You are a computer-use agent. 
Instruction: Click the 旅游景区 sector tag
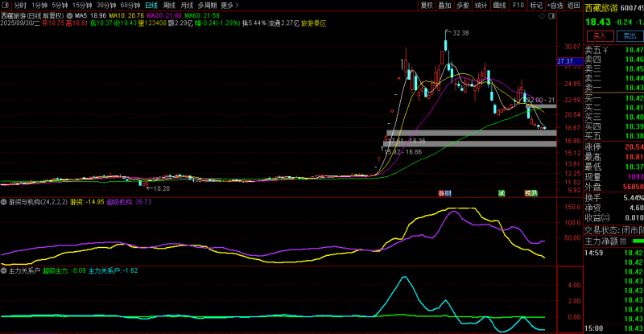pos(313,23)
